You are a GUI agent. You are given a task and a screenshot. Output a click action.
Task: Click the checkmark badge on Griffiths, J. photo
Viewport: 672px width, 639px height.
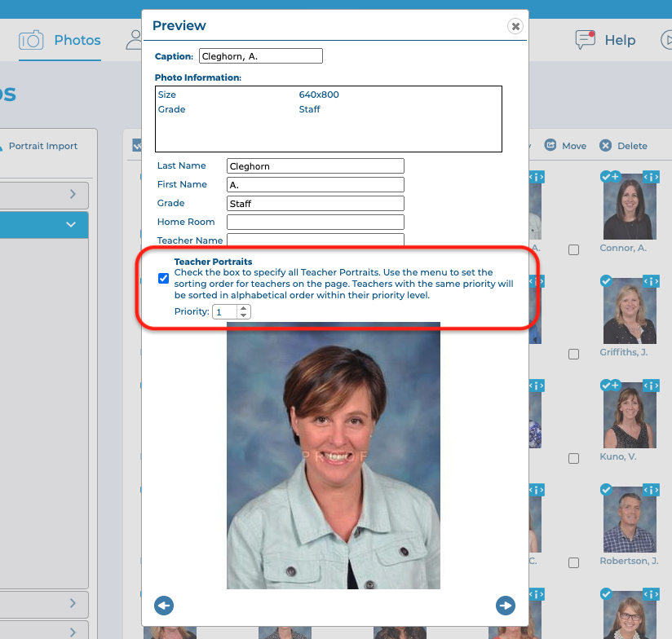click(x=606, y=281)
